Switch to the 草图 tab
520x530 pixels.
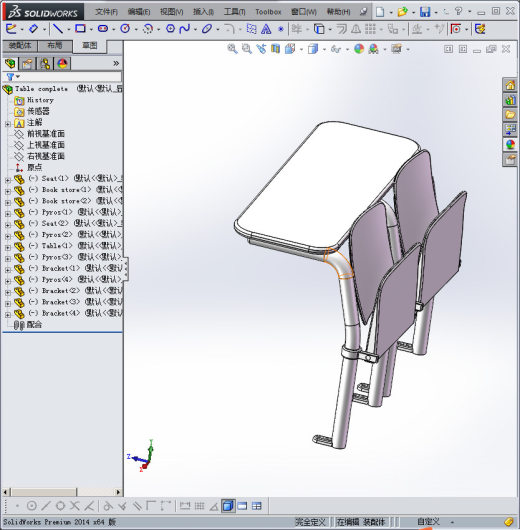point(90,46)
